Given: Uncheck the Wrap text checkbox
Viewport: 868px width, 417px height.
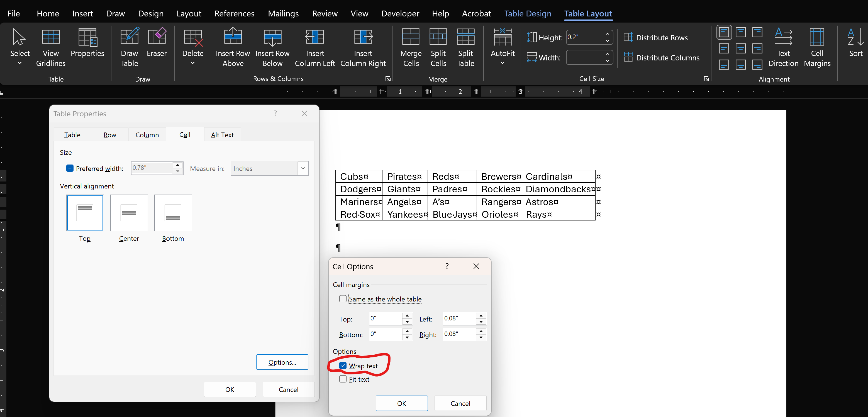Looking at the screenshot, I should coord(343,366).
